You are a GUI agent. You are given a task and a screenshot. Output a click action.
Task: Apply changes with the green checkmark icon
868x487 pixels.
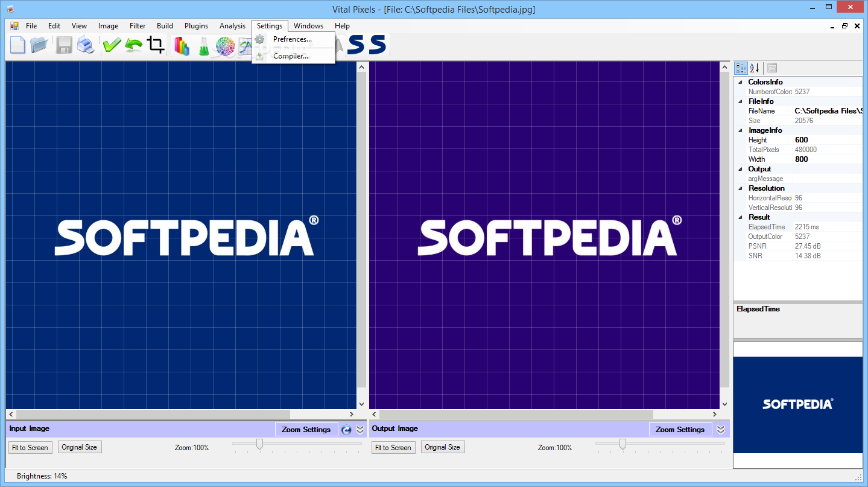112,45
